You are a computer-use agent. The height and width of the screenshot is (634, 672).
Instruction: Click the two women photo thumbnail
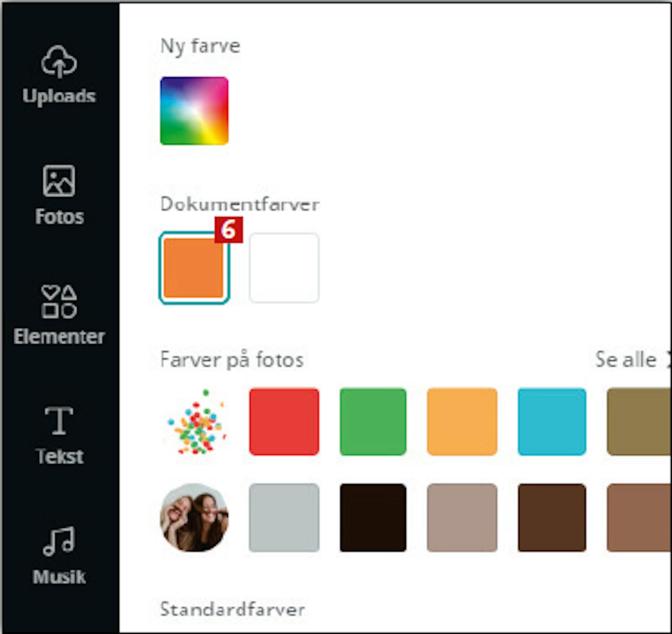tap(194, 518)
